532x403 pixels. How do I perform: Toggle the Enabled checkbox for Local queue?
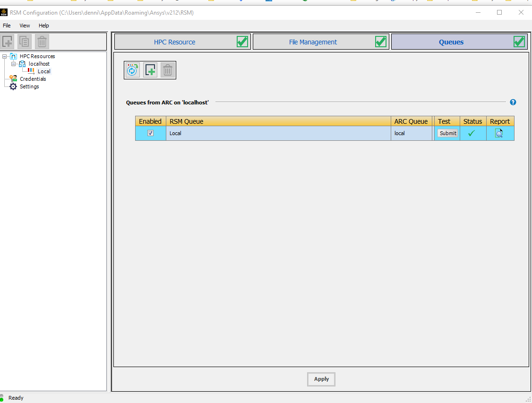[150, 133]
